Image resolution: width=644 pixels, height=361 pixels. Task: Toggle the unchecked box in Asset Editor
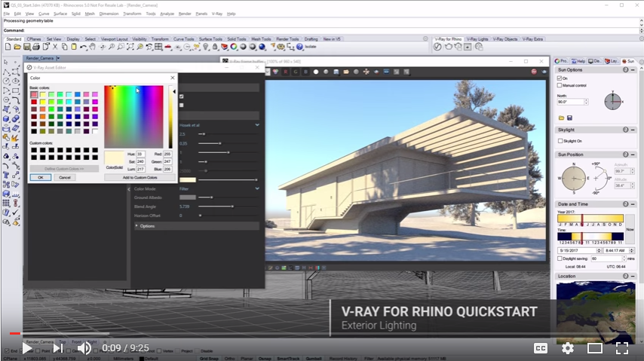[x=182, y=106]
